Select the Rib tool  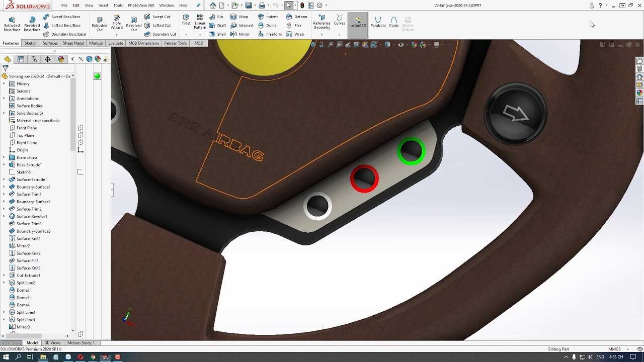(x=216, y=17)
